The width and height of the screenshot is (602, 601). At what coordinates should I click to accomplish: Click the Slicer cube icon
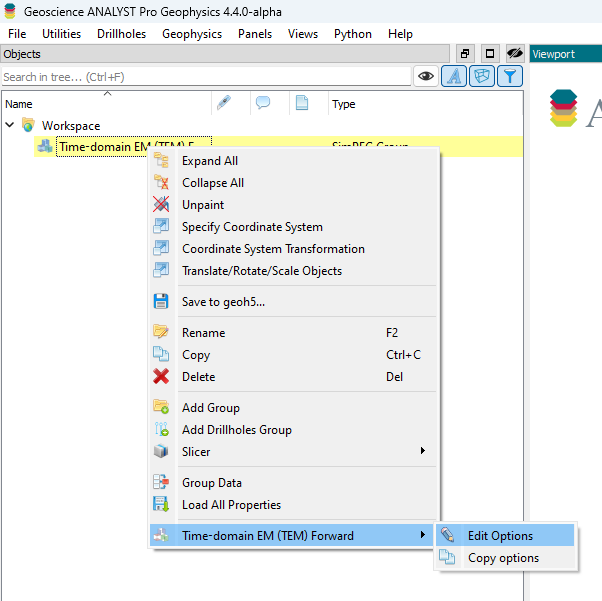[161, 451]
